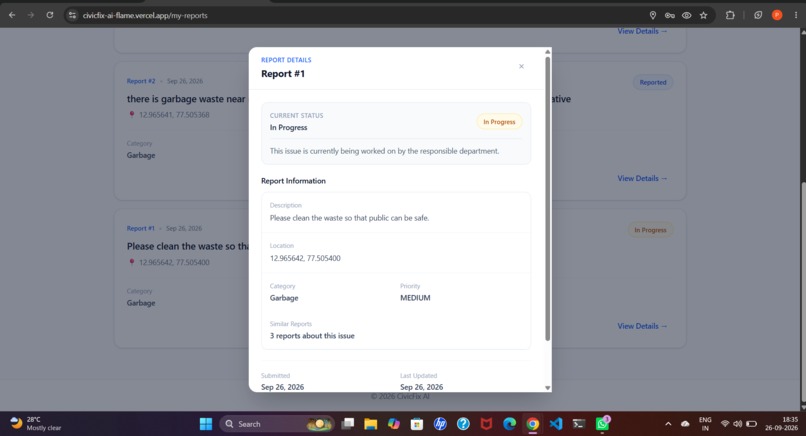Open the Chrome extensions puzzle icon
Viewport: 806px width, 436px height.
point(730,15)
